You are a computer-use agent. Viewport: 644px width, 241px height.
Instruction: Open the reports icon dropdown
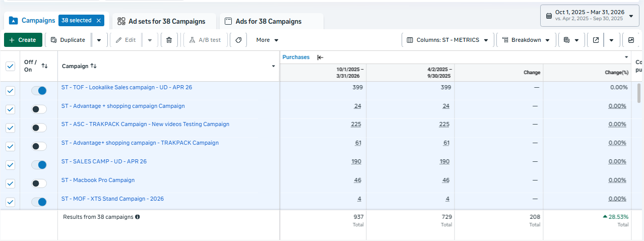[571, 40]
